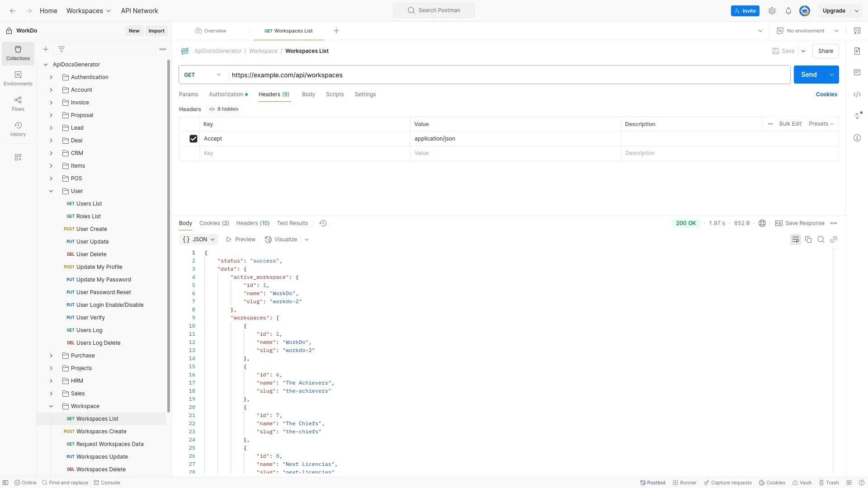The width and height of the screenshot is (868, 488).
Task: Click the Invite button
Action: [x=745, y=10]
